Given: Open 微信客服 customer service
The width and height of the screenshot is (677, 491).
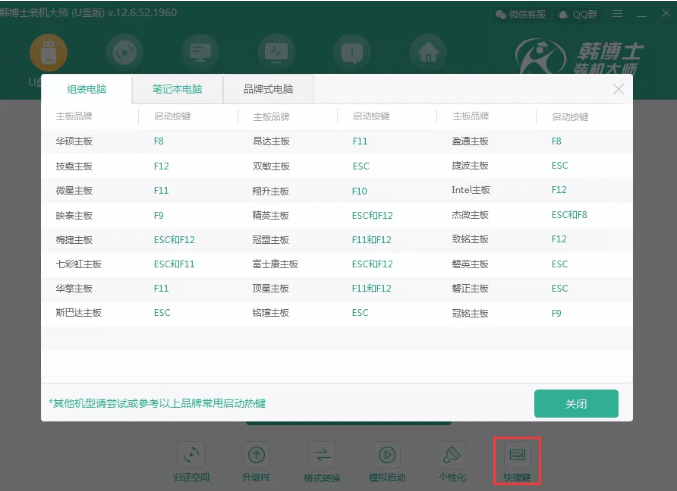Looking at the screenshot, I should coord(520,14).
